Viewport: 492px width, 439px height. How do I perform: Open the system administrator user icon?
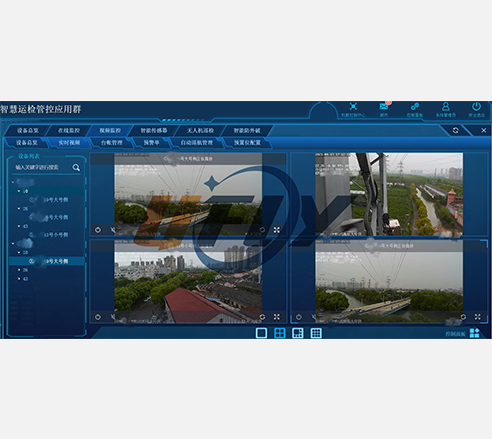point(446,106)
